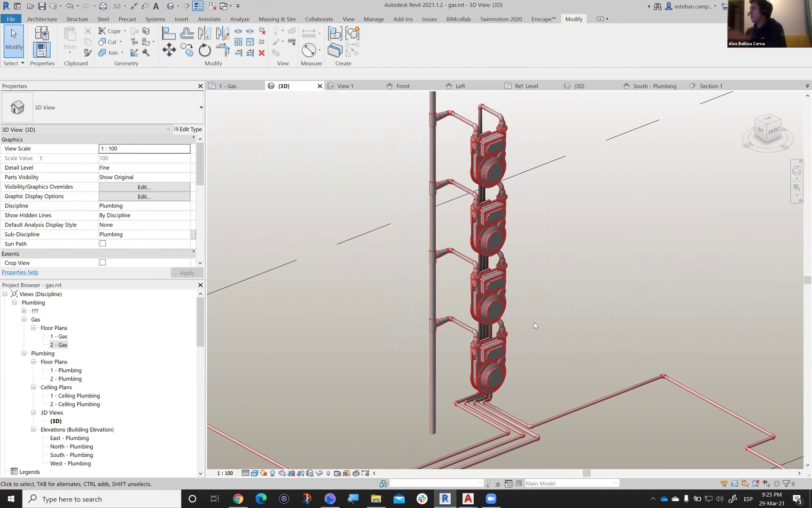Click the Offset tool icon

coord(187,33)
